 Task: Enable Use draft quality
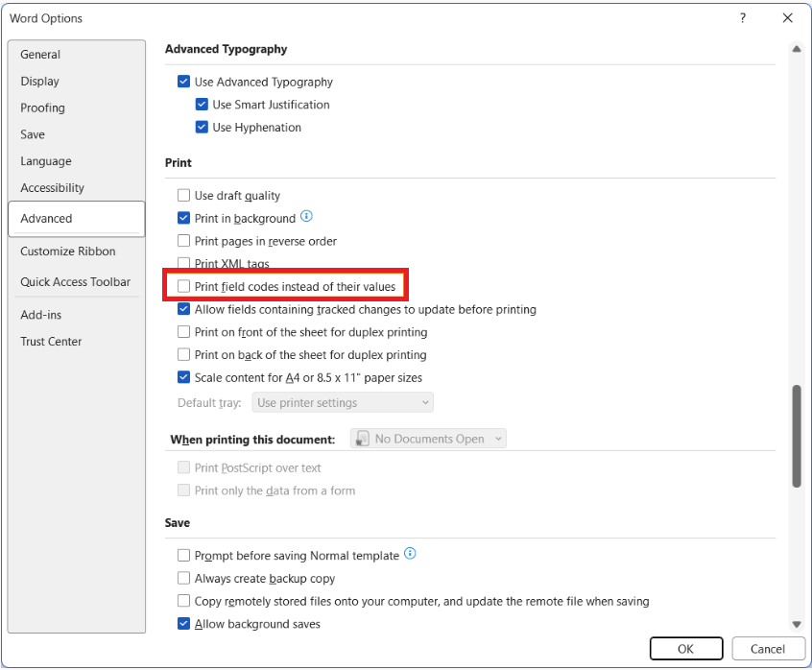184,195
